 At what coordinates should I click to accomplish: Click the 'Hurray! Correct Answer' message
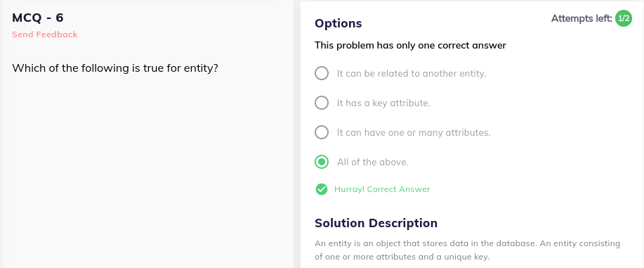pyautogui.click(x=382, y=189)
